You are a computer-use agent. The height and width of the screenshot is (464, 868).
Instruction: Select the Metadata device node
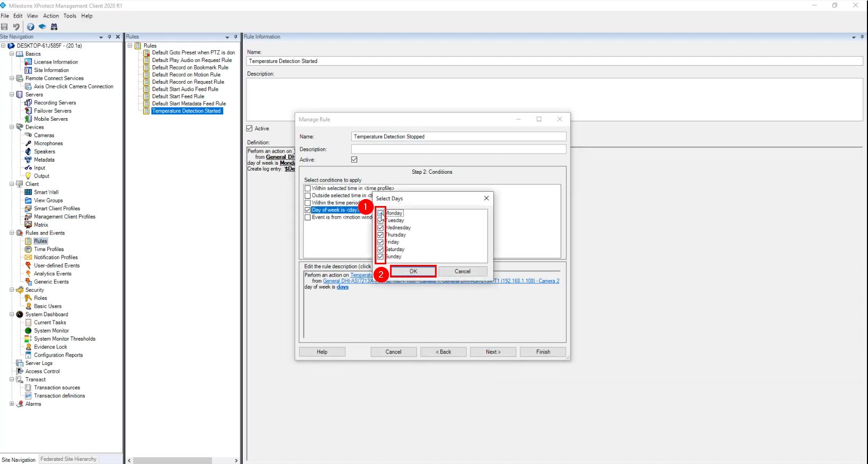pos(44,160)
